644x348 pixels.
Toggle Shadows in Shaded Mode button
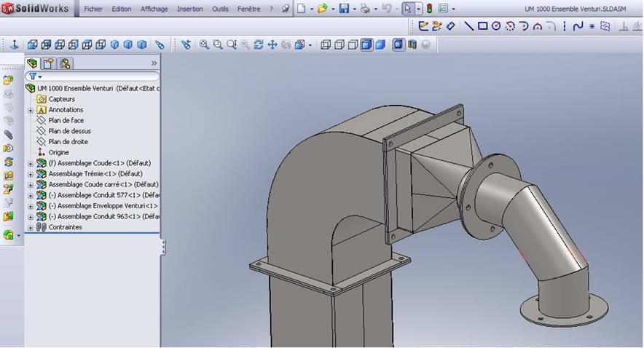tap(398, 44)
